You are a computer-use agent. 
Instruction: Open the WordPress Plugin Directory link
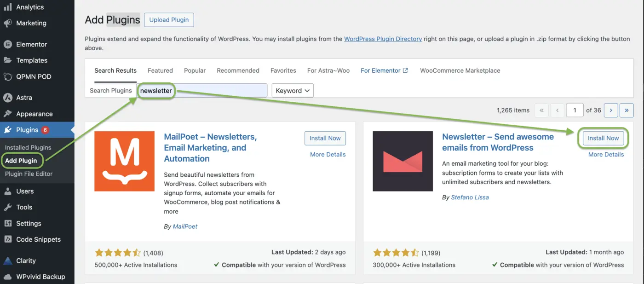point(383,39)
